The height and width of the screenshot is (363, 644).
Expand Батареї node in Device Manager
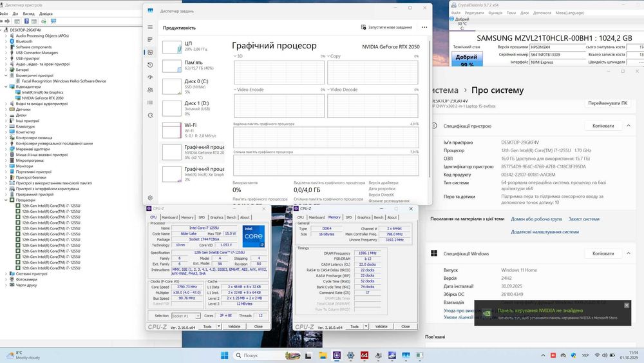click(6, 70)
